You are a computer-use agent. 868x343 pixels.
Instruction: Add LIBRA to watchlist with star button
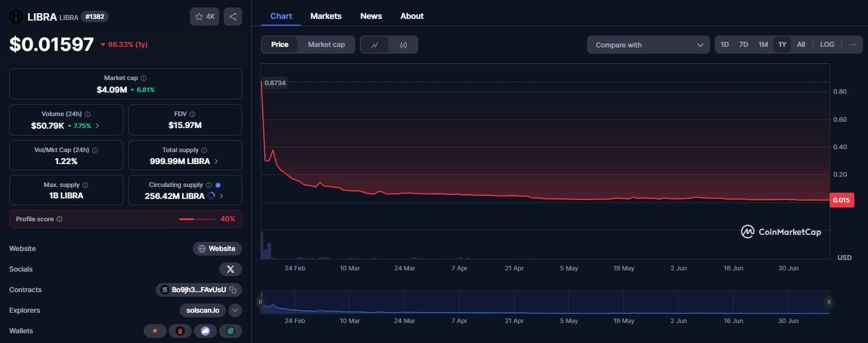(204, 17)
